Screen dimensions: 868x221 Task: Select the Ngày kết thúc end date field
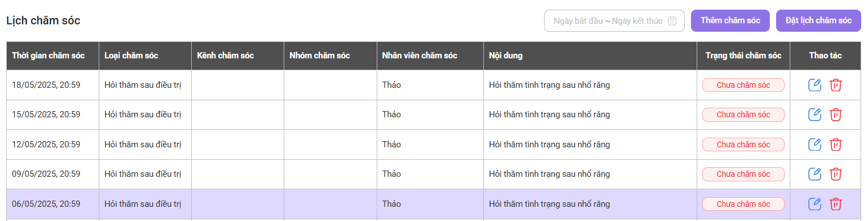click(x=637, y=21)
